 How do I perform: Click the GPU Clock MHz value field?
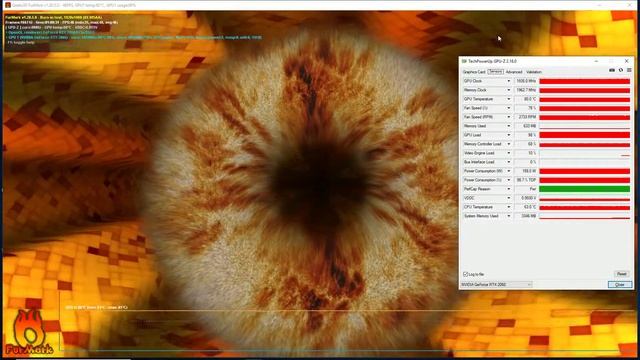point(526,81)
